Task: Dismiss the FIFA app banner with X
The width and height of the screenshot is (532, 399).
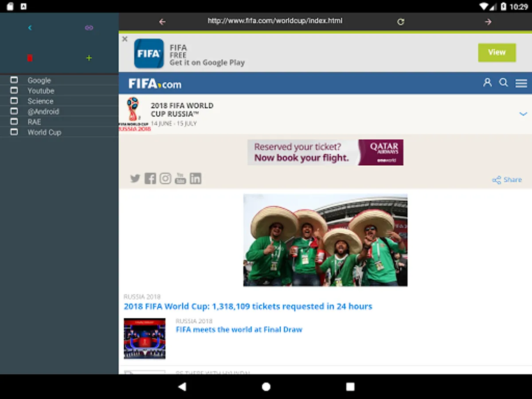Action: [x=125, y=39]
